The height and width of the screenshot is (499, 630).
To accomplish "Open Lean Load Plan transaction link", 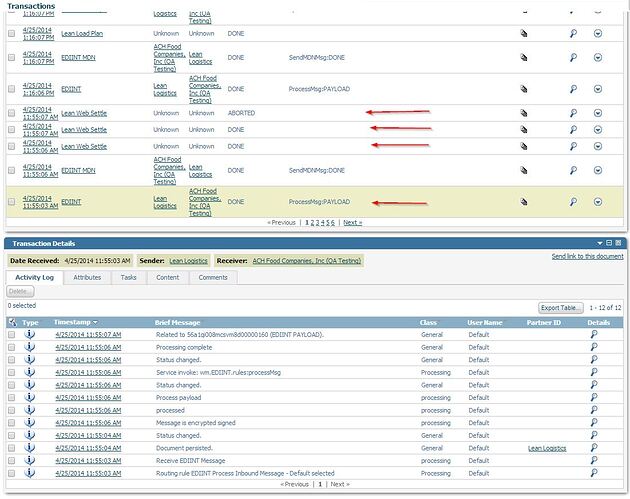I will tap(82, 34).
